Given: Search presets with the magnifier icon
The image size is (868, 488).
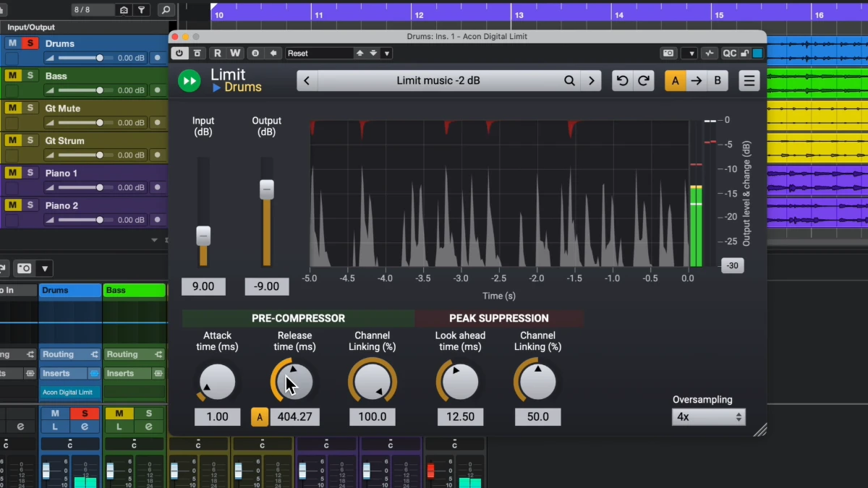Looking at the screenshot, I should (x=570, y=81).
